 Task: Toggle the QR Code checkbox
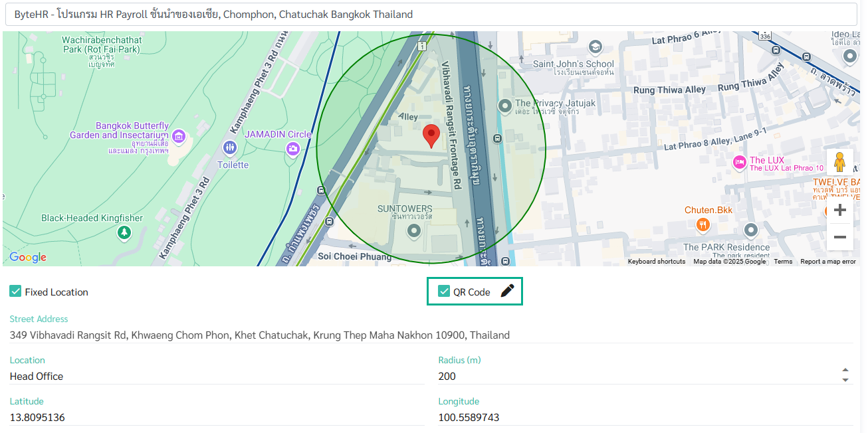444,292
